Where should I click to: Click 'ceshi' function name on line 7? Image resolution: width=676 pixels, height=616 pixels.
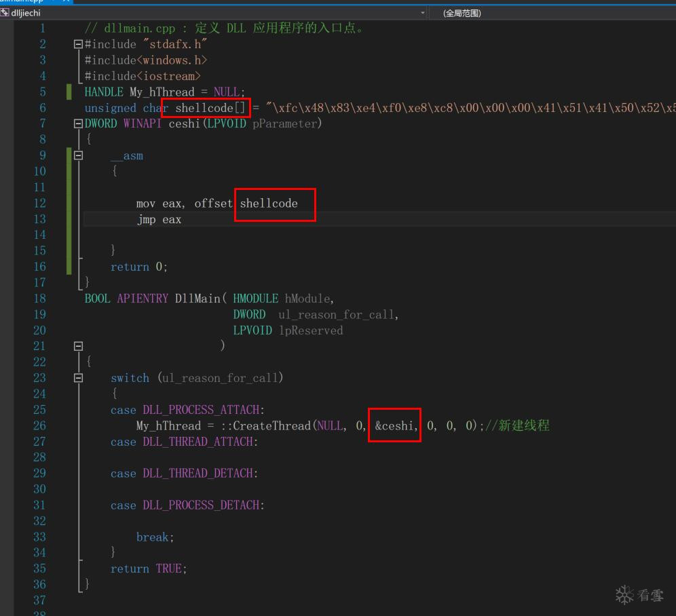tap(185, 123)
